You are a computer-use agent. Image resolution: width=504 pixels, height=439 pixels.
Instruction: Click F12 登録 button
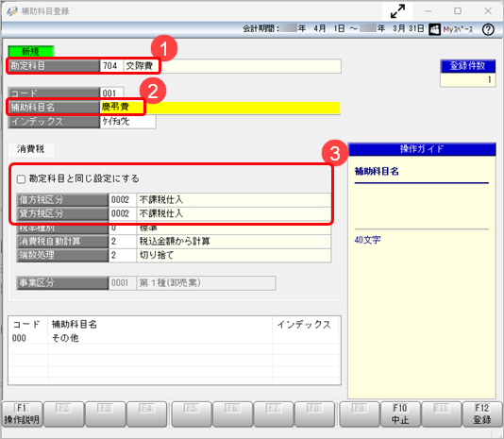(482, 414)
